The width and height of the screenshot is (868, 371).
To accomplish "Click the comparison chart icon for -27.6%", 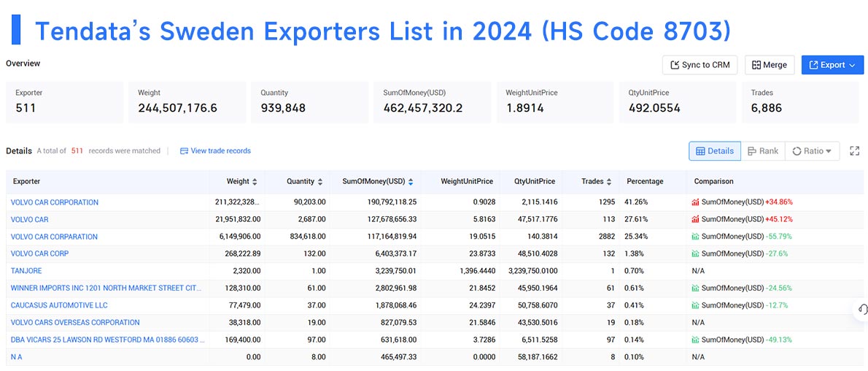I will [695, 253].
